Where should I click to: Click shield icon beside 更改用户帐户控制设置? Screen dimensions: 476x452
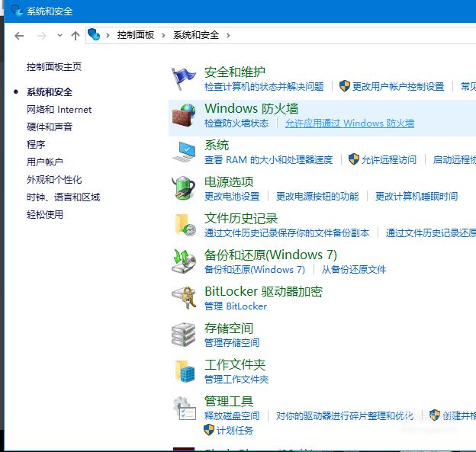(x=345, y=86)
